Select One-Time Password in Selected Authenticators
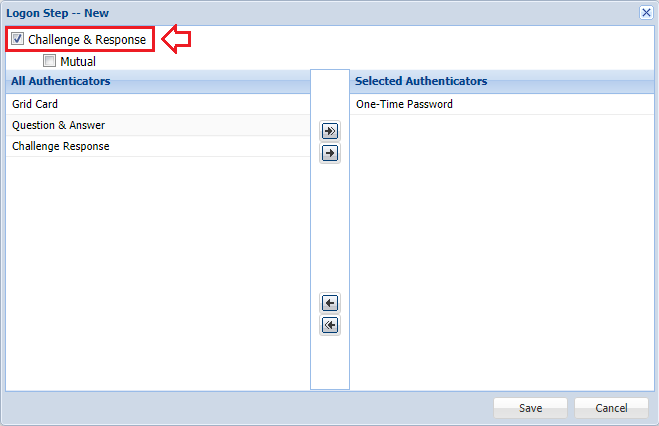659x426 pixels. tap(404, 104)
